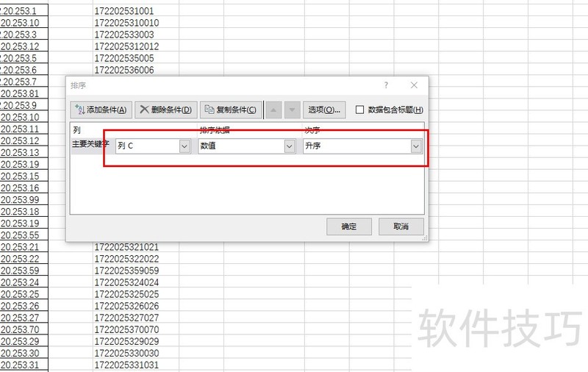Select IP cell ending 20.253.7
588x372 pixels.
tap(24, 82)
